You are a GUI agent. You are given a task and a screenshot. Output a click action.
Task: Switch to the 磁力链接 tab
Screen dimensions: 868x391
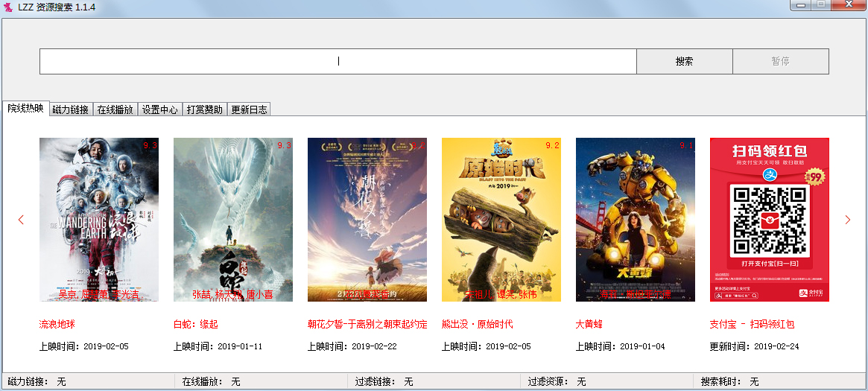[72, 109]
